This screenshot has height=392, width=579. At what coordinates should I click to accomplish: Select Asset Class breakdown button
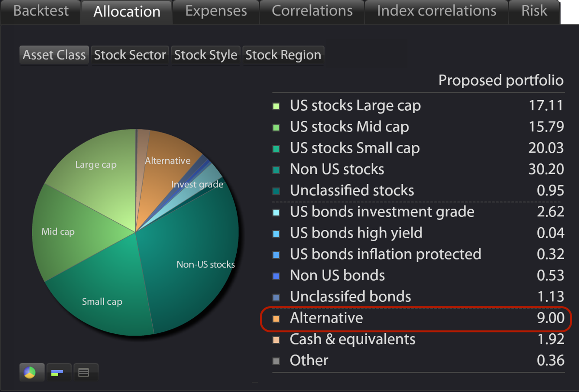pos(54,55)
